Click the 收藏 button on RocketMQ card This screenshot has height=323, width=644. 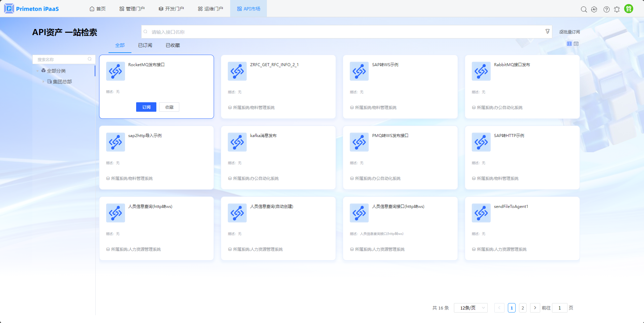pos(169,107)
